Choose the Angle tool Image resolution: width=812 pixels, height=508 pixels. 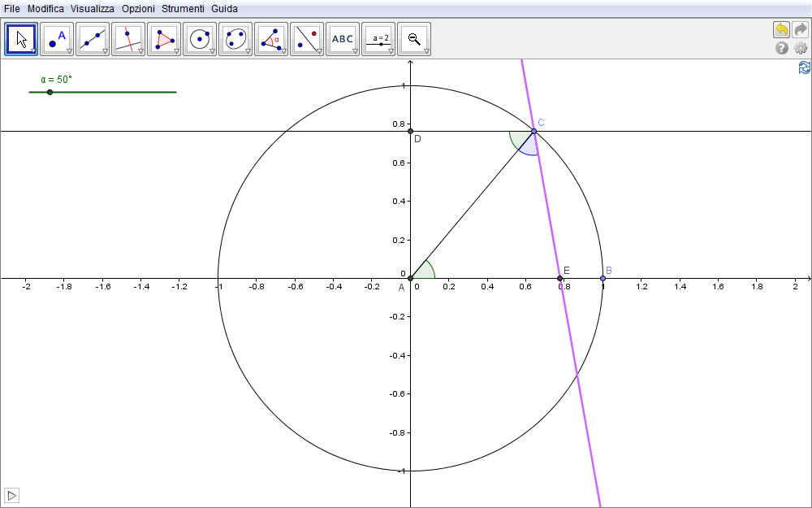[271, 39]
